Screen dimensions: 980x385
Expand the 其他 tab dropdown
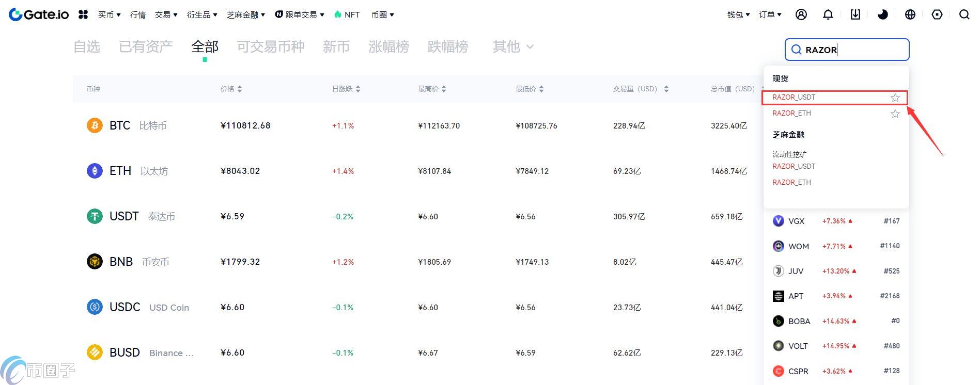pos(513,46)
